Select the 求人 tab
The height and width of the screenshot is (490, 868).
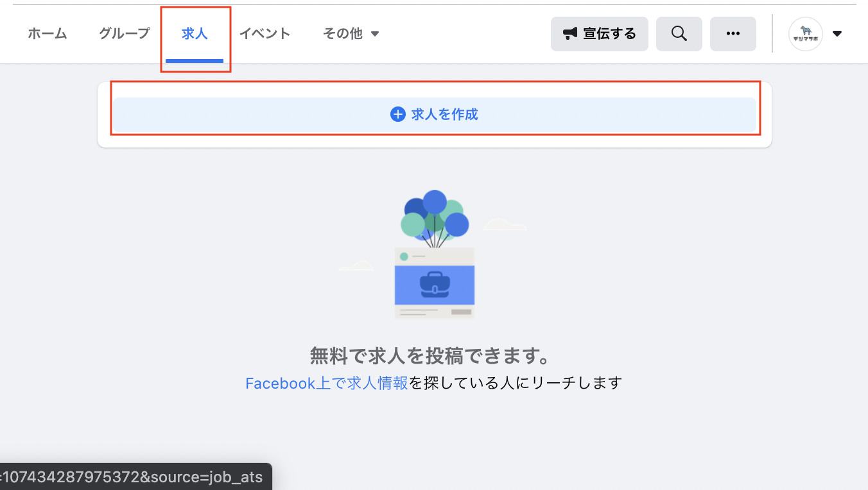[195, 34]
